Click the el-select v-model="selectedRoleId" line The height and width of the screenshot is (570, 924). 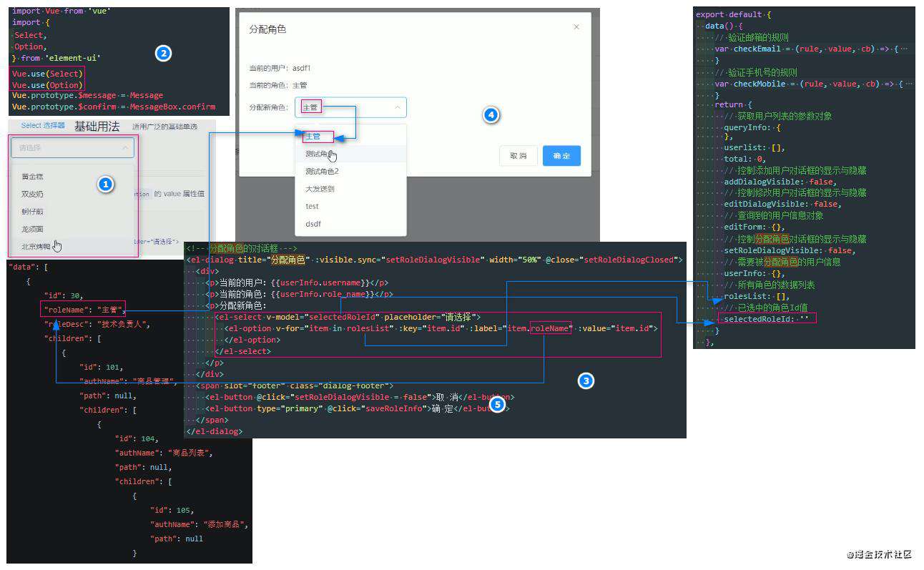click(347, 317)
